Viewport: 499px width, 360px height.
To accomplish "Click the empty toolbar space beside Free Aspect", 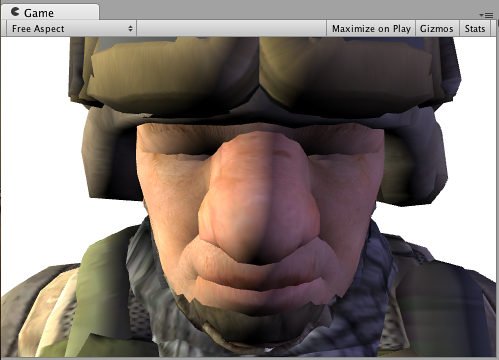I will pos(231,29).
